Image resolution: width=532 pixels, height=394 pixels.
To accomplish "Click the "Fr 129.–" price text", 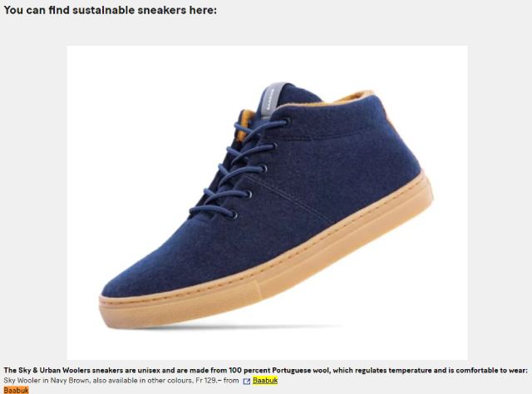I will 209,381.
